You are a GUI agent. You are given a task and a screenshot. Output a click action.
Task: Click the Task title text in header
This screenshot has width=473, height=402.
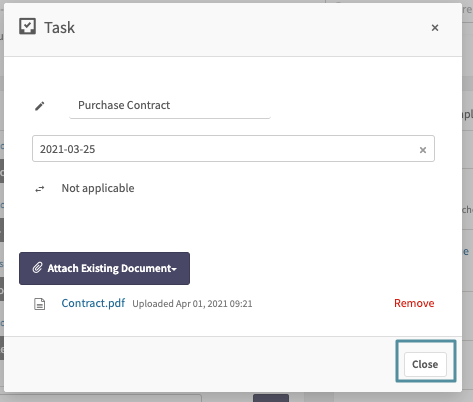[60, 27]
